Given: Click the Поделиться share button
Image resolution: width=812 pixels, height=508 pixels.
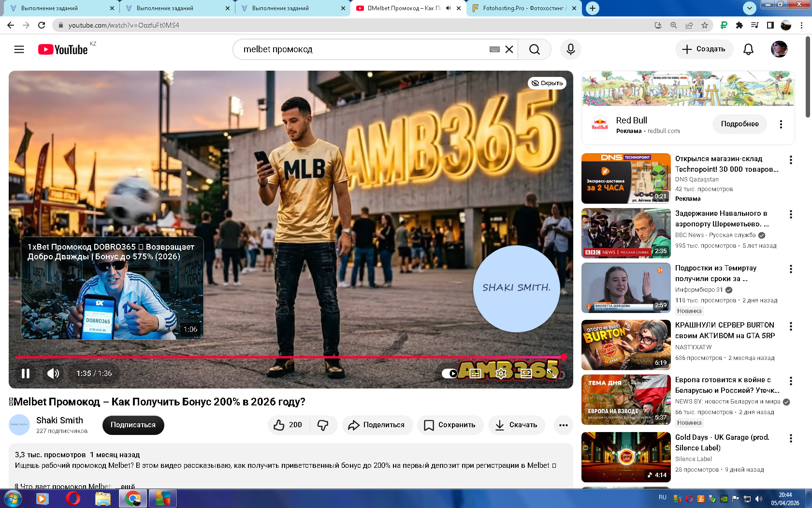Looking at the screenshot, I should pyautogui.click(x=377, y=425).
